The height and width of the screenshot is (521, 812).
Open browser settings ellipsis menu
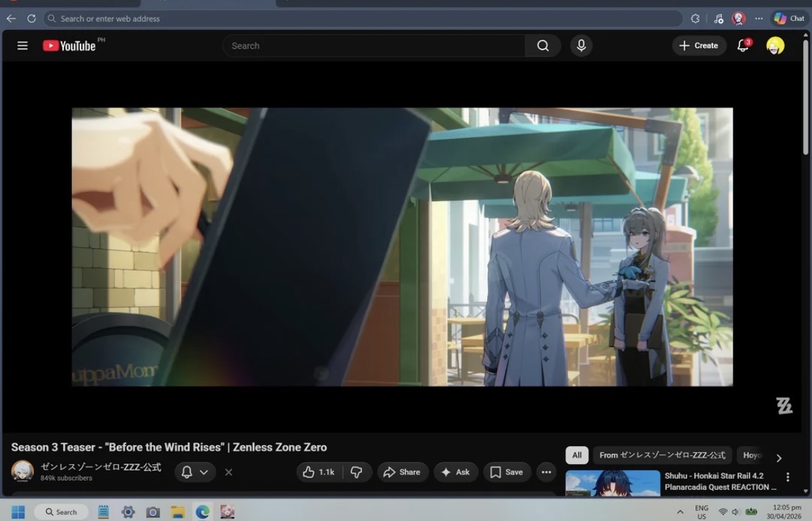point(759,19)
